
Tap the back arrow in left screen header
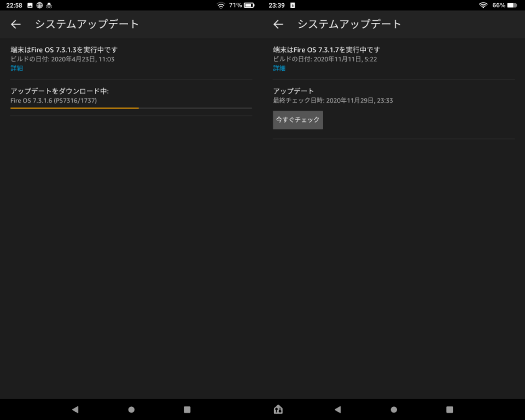click(16, 24)
